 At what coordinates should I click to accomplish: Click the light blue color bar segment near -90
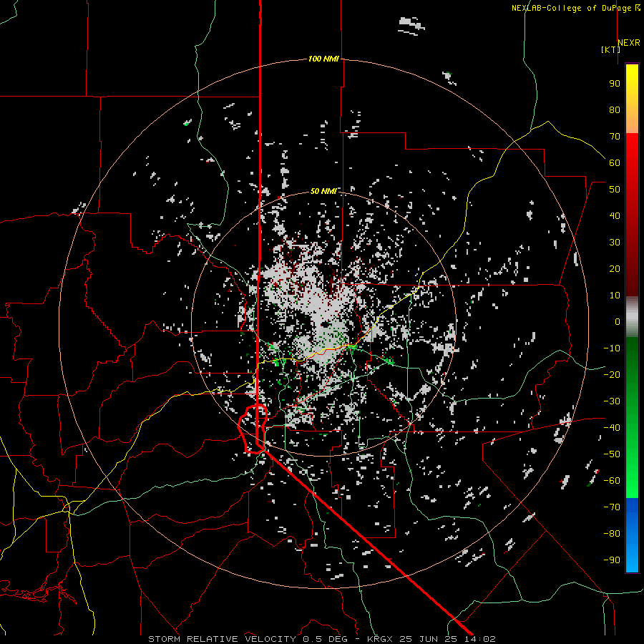point(632,557)
